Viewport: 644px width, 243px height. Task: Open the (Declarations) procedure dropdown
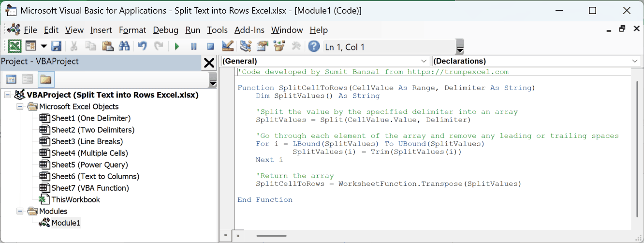click(536, 61)
